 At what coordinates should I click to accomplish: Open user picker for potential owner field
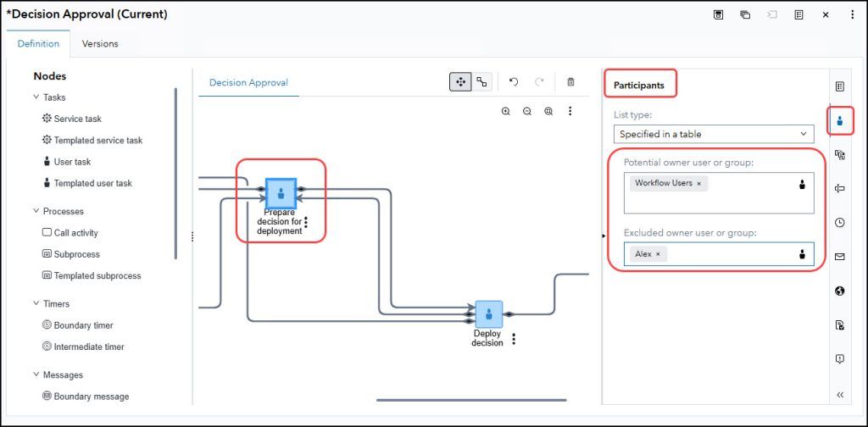pos(802,185)
